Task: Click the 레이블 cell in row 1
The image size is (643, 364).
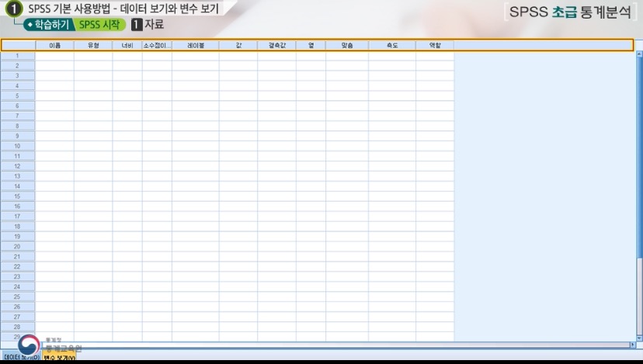Action: click(x=196, y=55)
